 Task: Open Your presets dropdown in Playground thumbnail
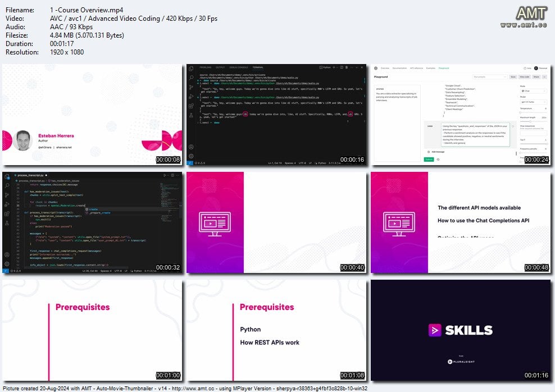490,77
